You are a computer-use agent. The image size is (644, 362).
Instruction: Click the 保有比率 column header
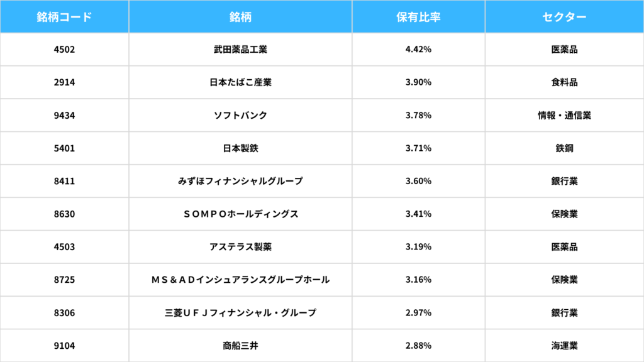(418, 16)
